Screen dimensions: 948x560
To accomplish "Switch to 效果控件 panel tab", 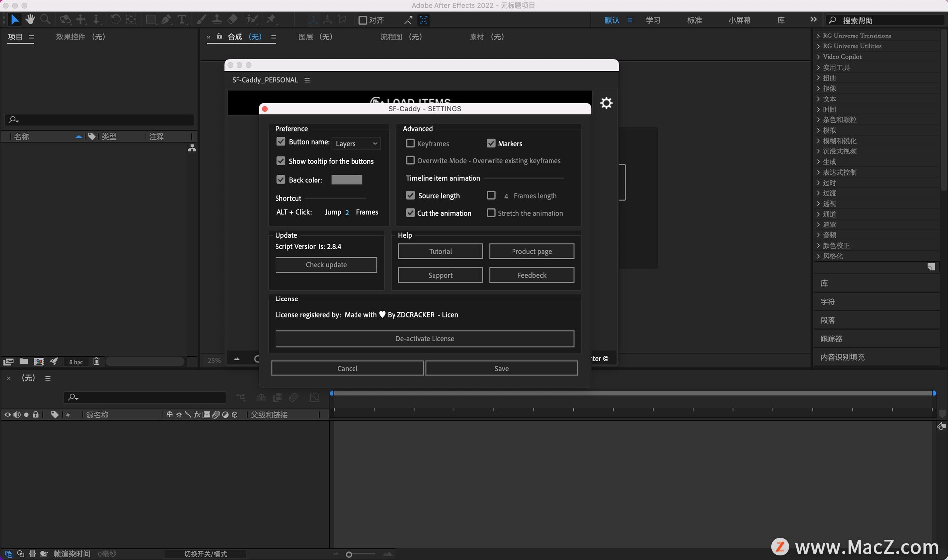I will (x=80, y=37).
